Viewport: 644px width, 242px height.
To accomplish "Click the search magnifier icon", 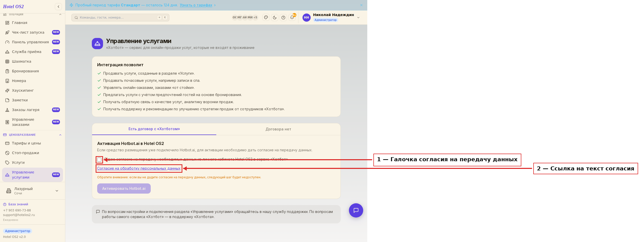I will pos(76,18).
